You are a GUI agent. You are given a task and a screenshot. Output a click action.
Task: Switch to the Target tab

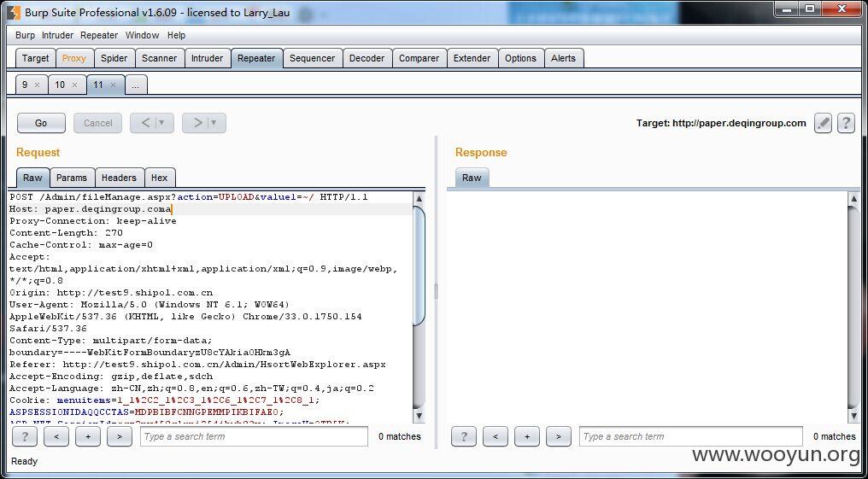coord(35,58)
